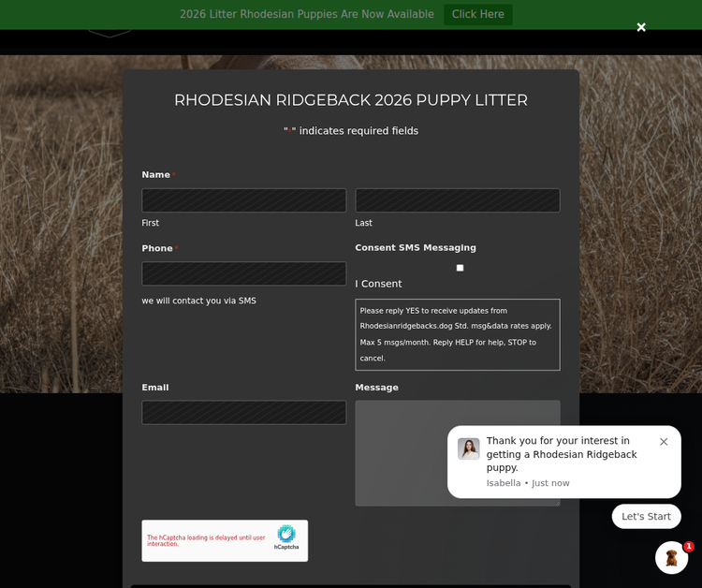The height and width of the screenshot is (588, 702).
Task: Click the "Rhodesian Ridgeback 2026 Puppy Litter" heading
Action: point(350,100)
